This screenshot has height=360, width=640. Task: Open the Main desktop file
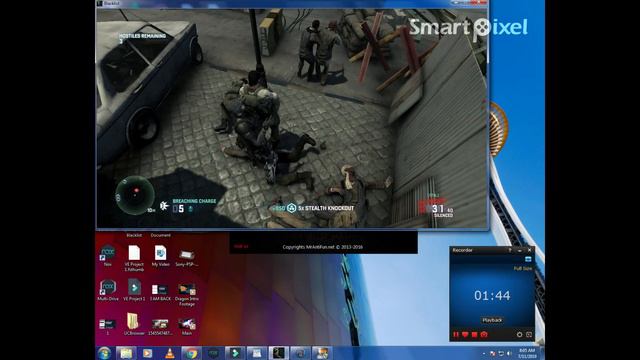point(187,327)
